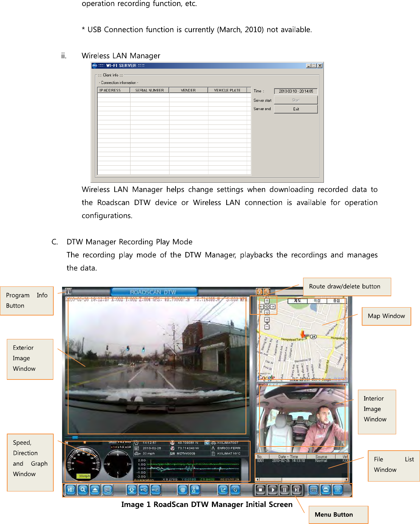This screenshot has width=420, height=524.
Task: Click the file list scrollbar left arrow
Action: click(x=258, y=479)
